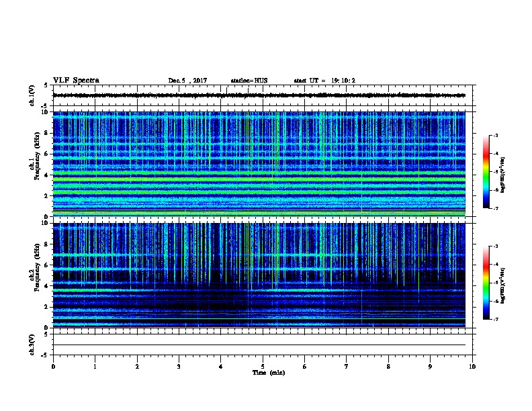This screenshot has height=411, width=532.
Task: Click the ch.1 frequency tick label "8"
Action: (x=46, y=133)
